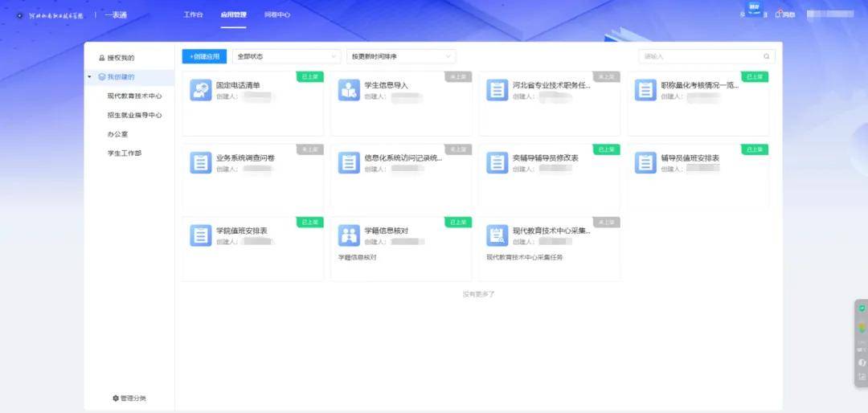
Task: Select 授权我的 in the sidebar
Action: pyautogui.click(x=121, y=58)
